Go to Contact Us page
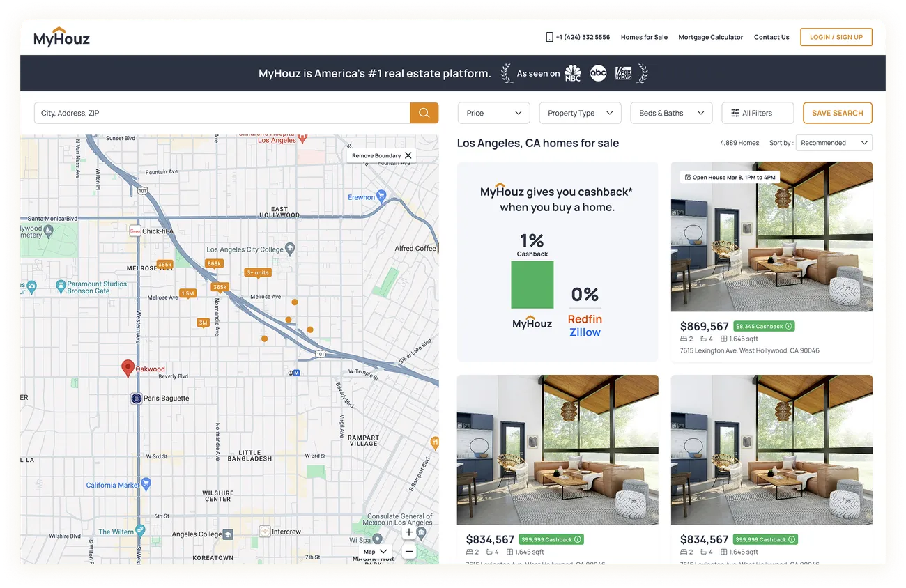906x588 pixels. point(771,37)
